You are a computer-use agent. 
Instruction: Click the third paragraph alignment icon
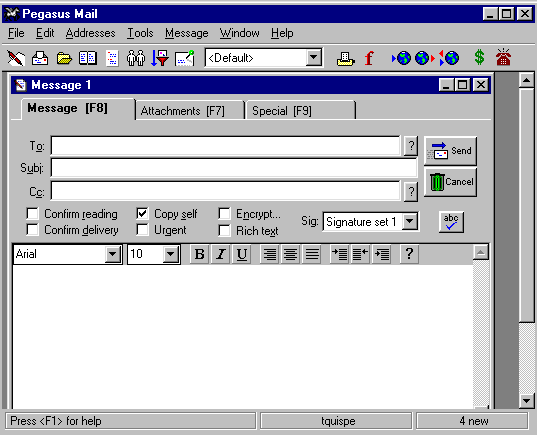(x=312, y=254)
